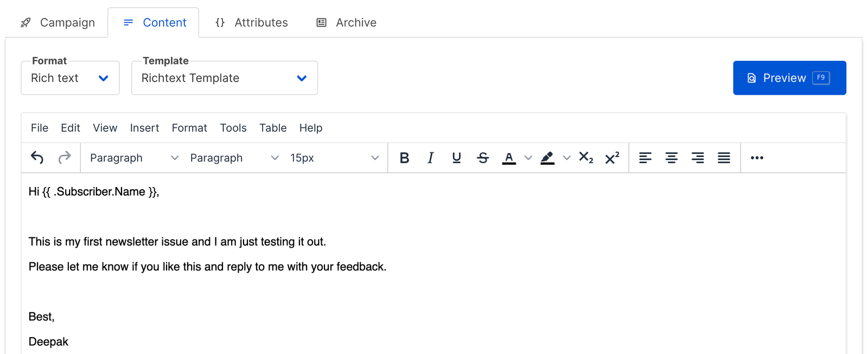Click the blue Preview button
This screenshot has height=354, width=868.
[x=789, y=78]
